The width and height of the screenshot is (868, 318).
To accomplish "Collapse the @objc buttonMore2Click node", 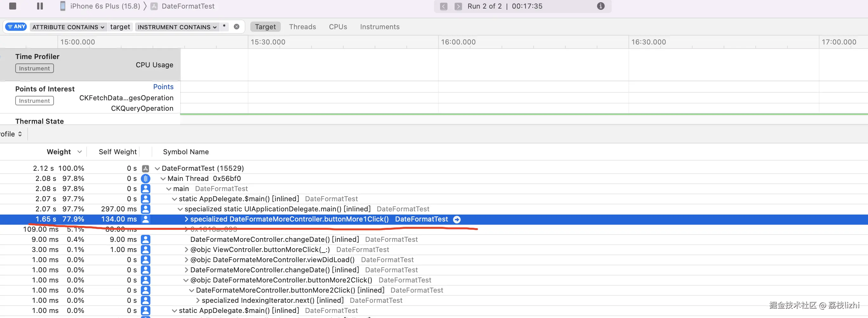I will 186,280.
